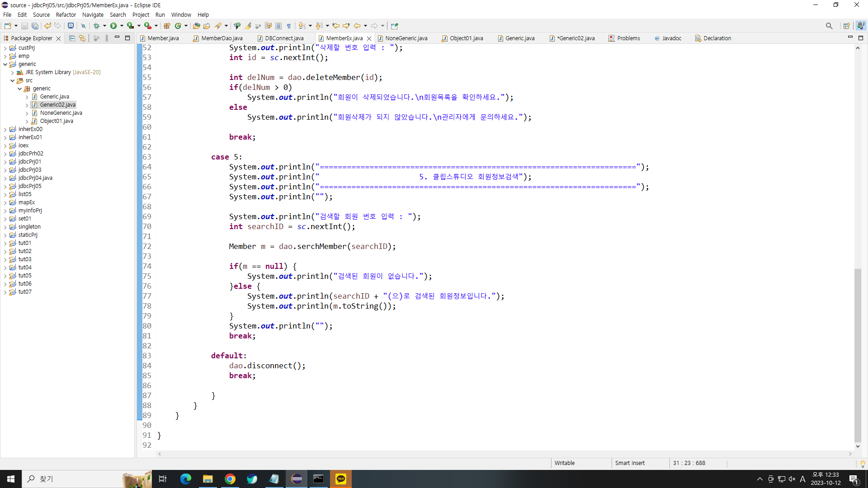Switch to the MemberDao.java tab
868x488 pixels.
point(222,38)
